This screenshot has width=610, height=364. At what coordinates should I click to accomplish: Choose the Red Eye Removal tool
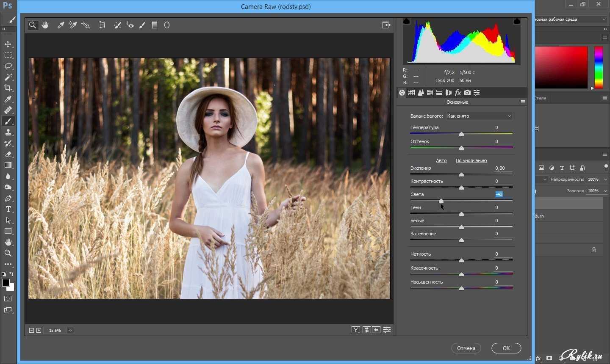click(130, 25)
